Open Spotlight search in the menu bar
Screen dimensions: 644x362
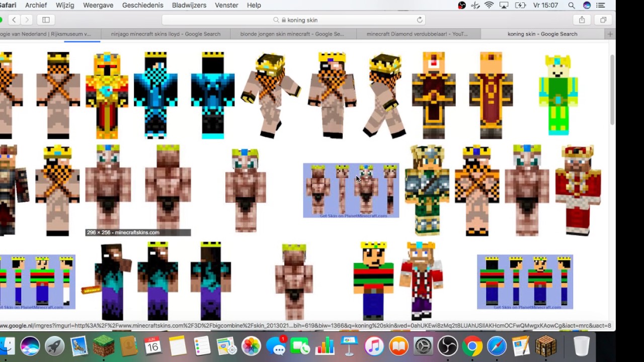click(572, 5)
